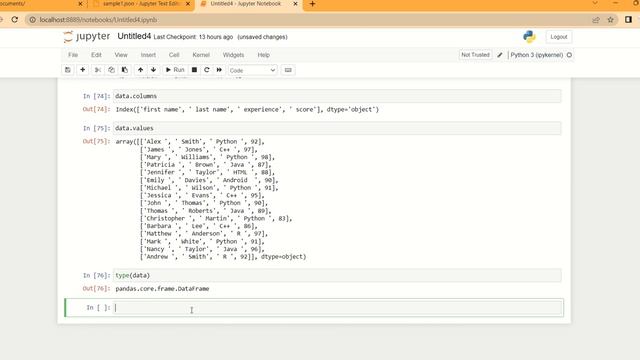The image size is (640, 360).
Task: Click the 'Patricia' row in array output
Action: coord(205,164)
